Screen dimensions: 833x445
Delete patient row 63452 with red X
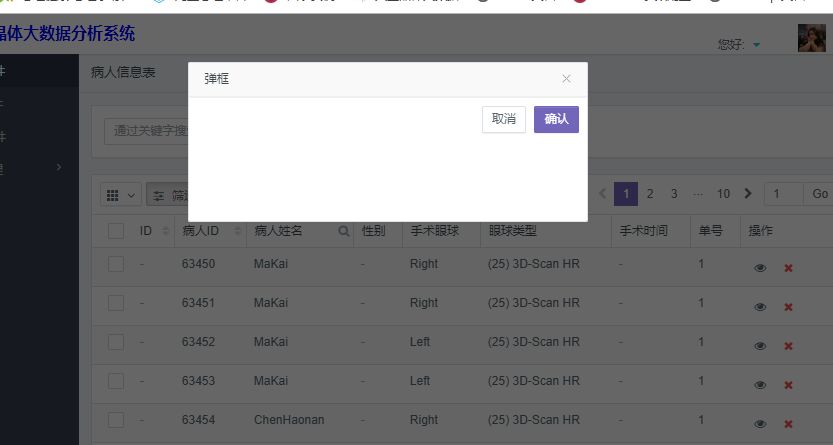coord(788,346)
